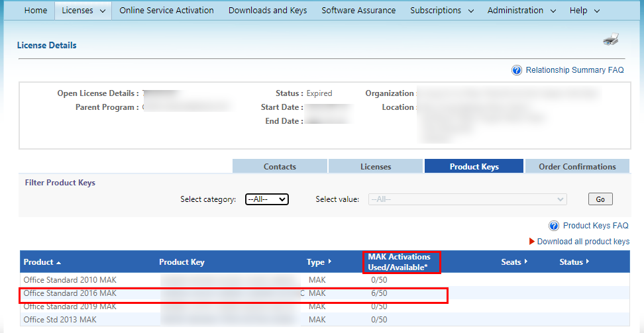644x333 pixels.
Task: Click the Product Key column header
Action: (x=182, y=262)
